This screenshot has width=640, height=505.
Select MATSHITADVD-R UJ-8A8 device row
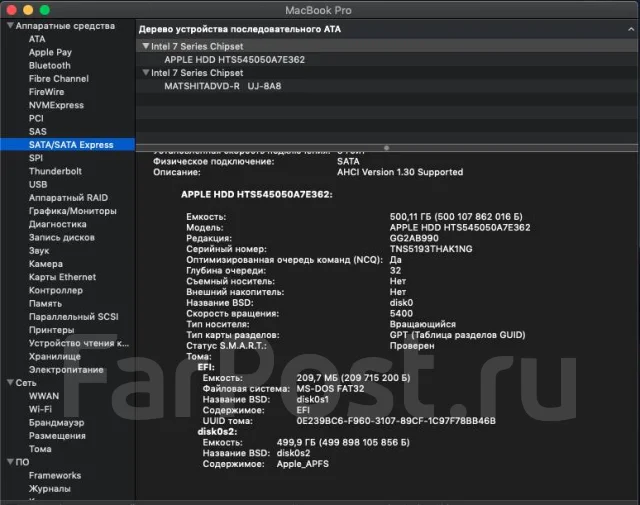[387, 86]
